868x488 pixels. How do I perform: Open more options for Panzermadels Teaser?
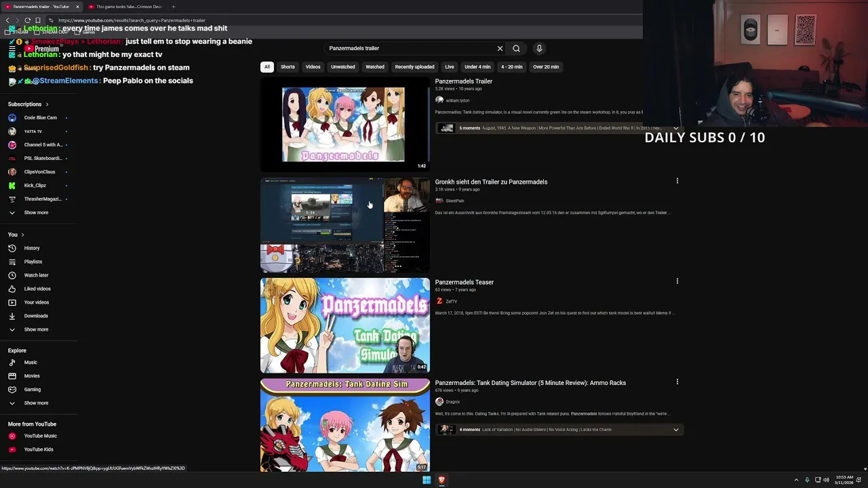point(677,281)
